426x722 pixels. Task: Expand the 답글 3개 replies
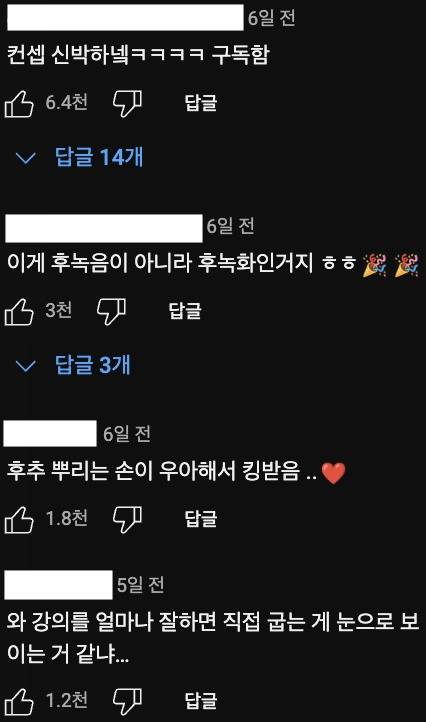93,365
